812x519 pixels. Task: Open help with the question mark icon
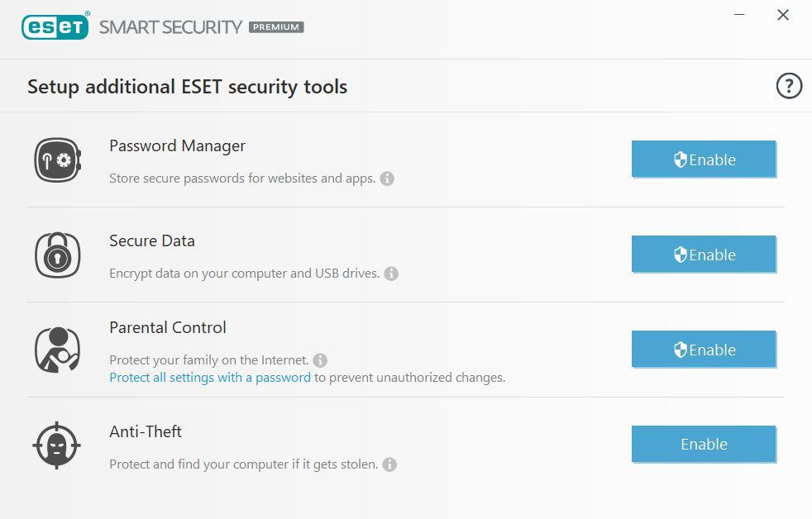pos(789,86)
